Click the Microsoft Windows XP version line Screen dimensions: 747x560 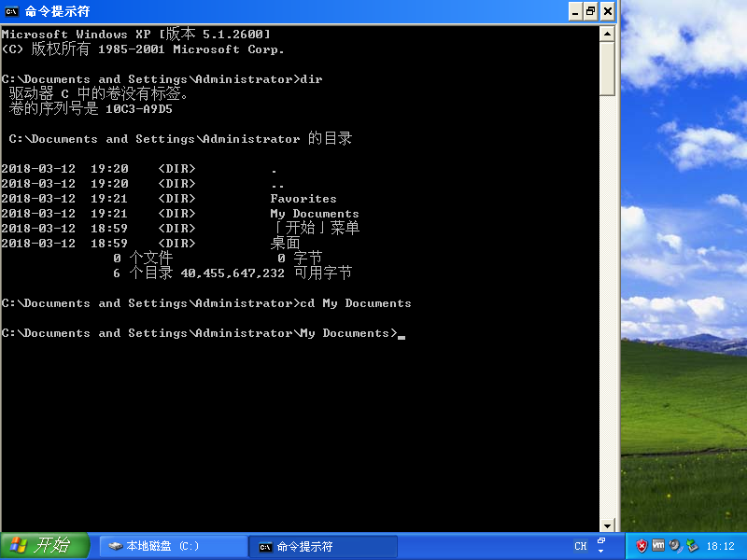[136, 34]
